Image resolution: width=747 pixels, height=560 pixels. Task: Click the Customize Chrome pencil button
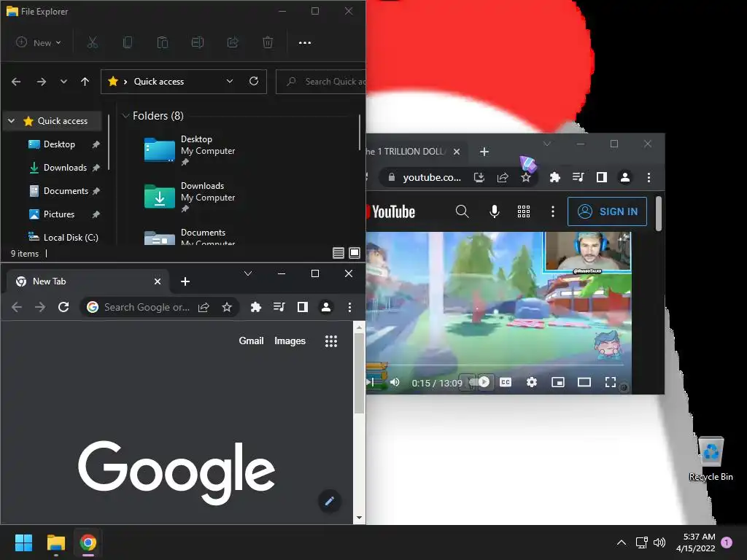coord(329,501)
